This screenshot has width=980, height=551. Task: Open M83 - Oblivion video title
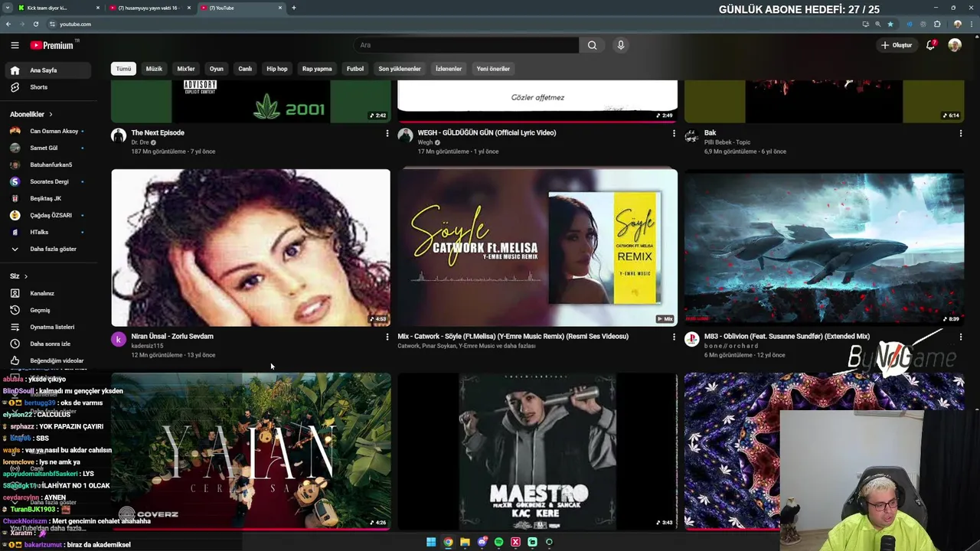[x=787, y=336]
